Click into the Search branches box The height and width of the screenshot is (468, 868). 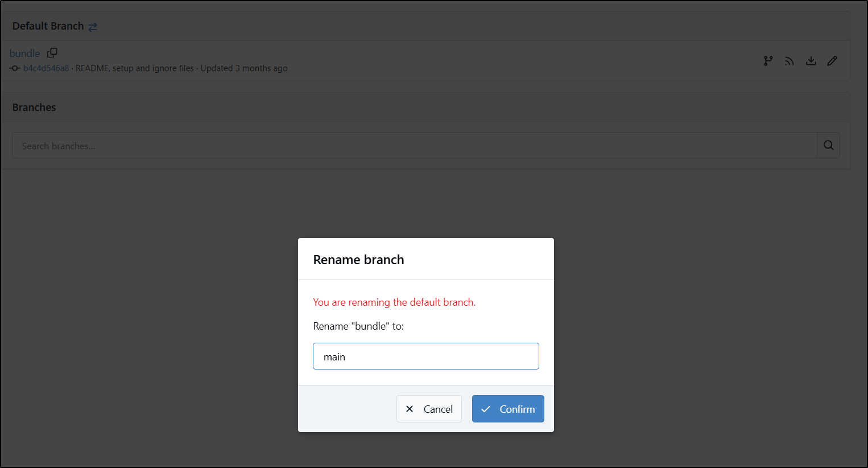point(415,145)
